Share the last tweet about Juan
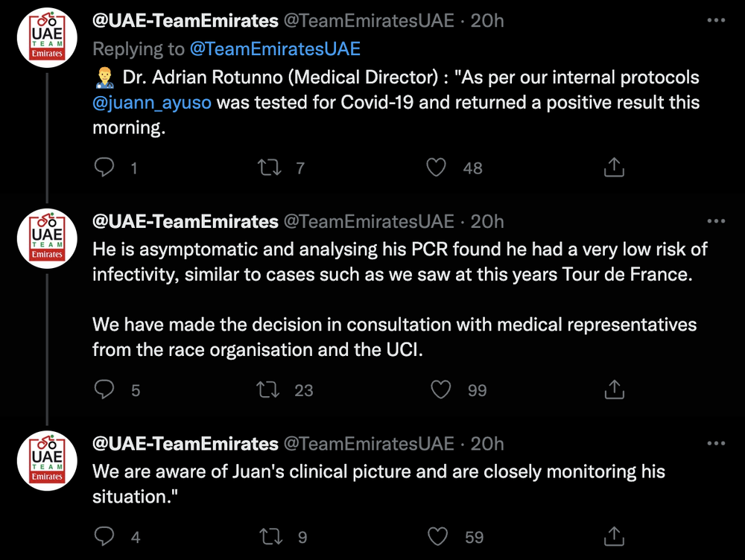This screenshot has height=560, width=745. tap(614, 536)
